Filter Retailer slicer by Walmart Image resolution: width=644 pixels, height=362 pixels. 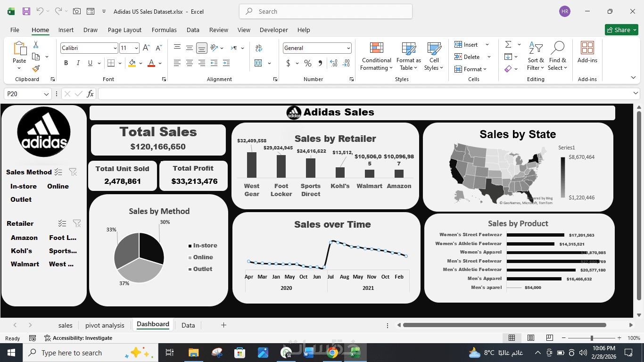click(x=25, y=264)
